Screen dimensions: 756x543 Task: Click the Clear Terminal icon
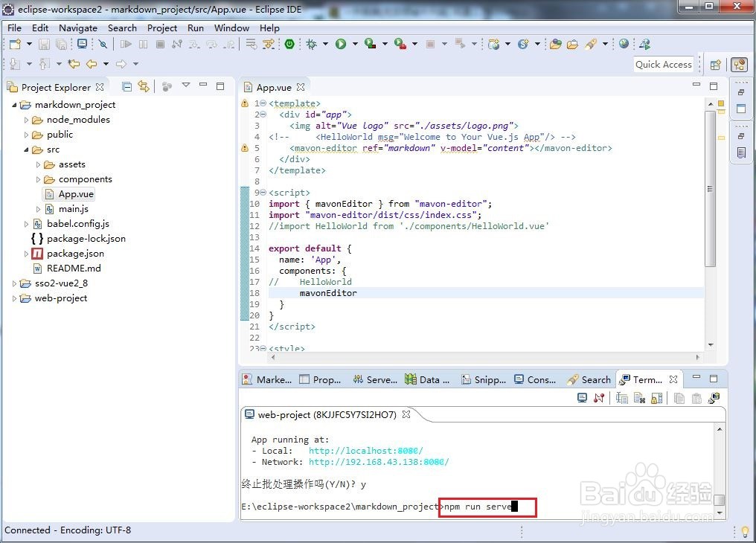[x=639, y=398]
